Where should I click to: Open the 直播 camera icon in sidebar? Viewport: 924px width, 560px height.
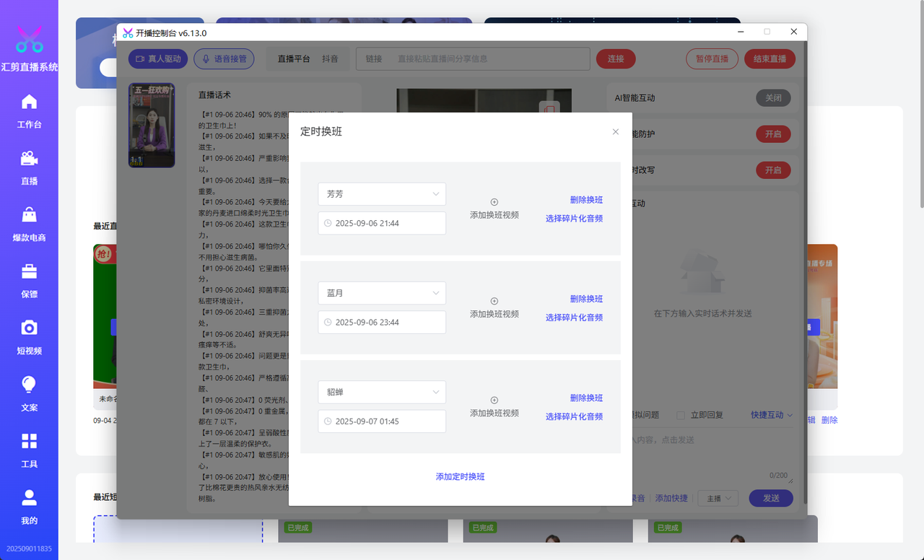click(29, 158)
